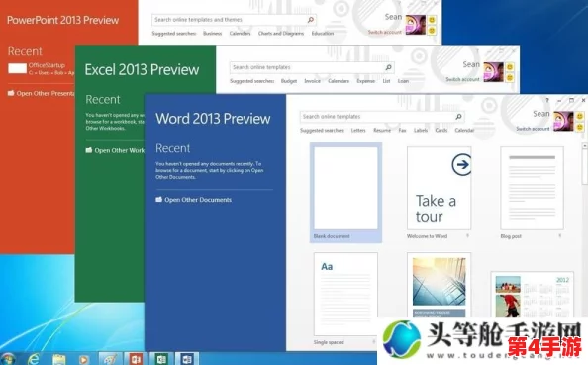Viewport: 588px width, 365px height.
Task: Click the Expense suggested search in Excel
Action: coord(365,81)
